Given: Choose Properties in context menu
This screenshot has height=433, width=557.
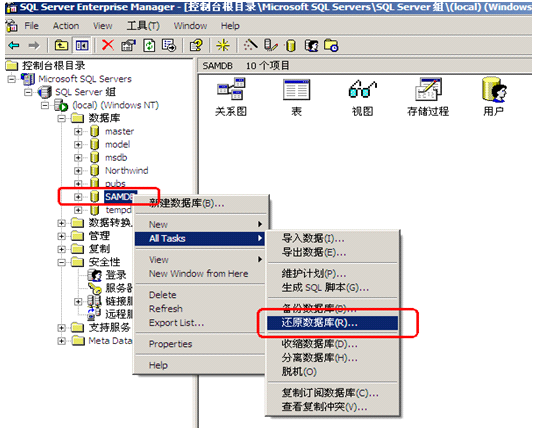Looking at the screenshot, I should (x=200, y=344).
